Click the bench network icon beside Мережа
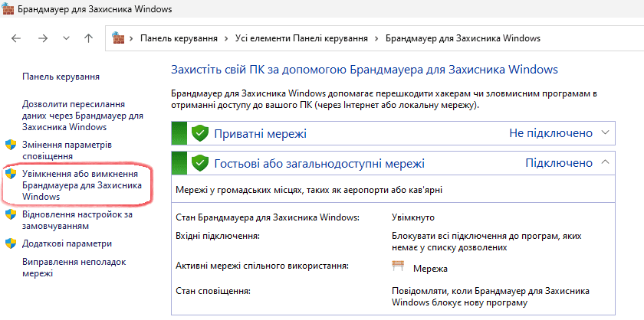This screenshot has height=320, width=644. [398, 266]
